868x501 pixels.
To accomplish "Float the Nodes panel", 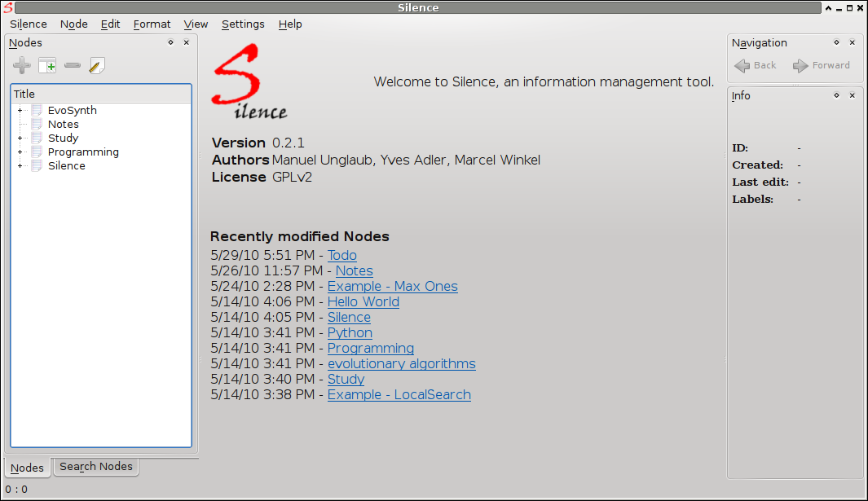I will point(170,42).
